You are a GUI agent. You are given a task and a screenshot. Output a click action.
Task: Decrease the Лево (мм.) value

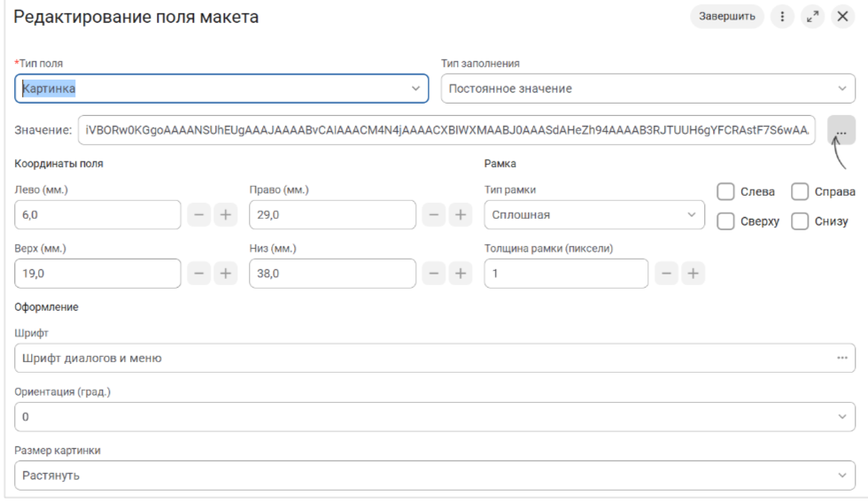pyautogui.click(x=198, y=214)
